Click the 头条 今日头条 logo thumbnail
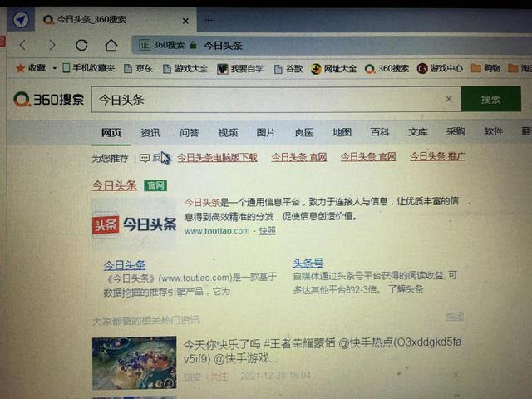Viewport: 532px width, 399px height. (x=135, y=224)
